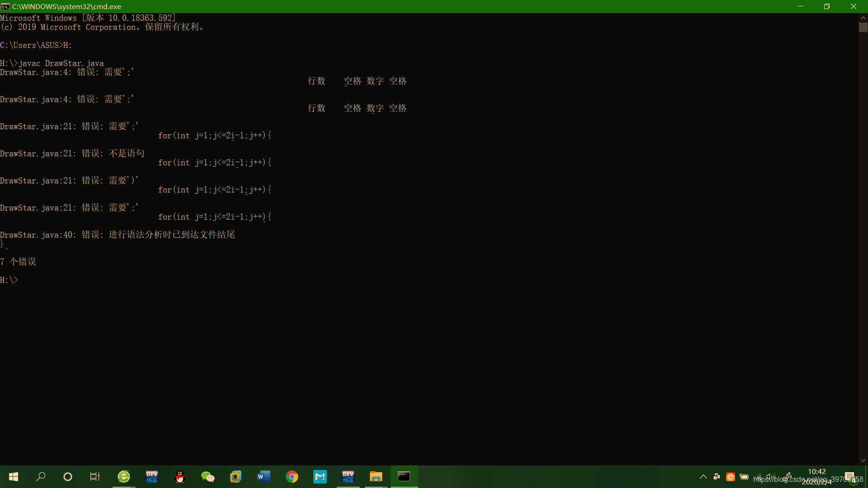Open Cortana circle icon
Screen dimensions: 868x488
coord(68,477)
